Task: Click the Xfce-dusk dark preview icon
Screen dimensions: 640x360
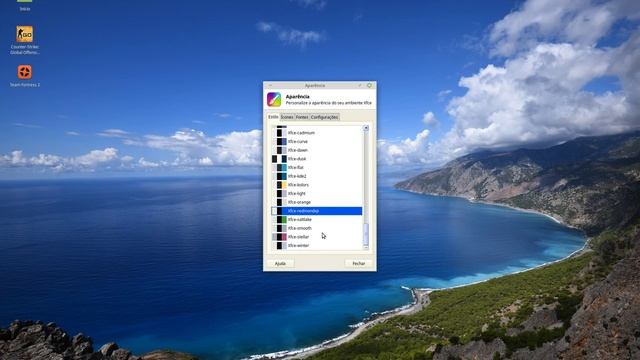Action: point(279,159)
